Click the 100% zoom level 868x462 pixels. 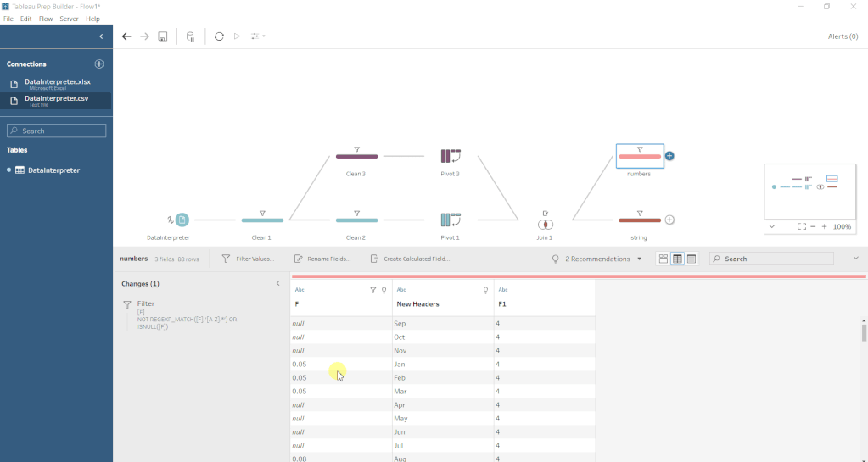pyautogui.click(x=842, y=227)
